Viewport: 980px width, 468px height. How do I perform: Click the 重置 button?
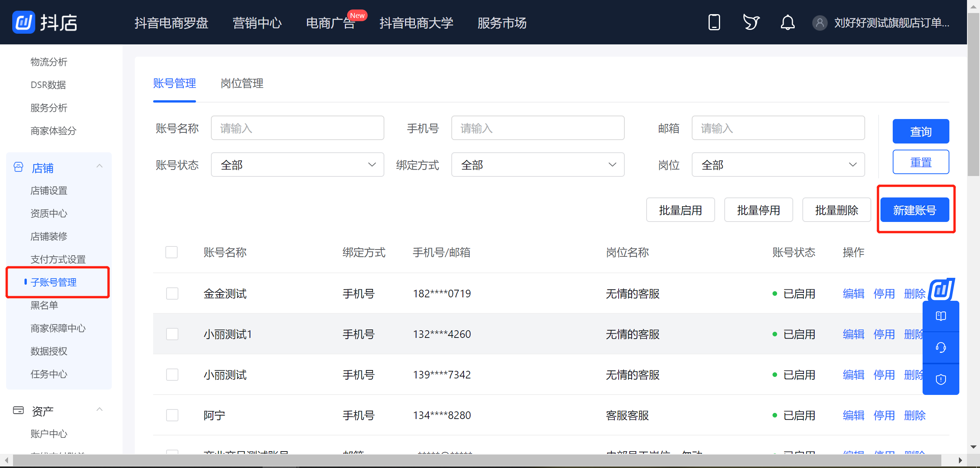[921, 162]
